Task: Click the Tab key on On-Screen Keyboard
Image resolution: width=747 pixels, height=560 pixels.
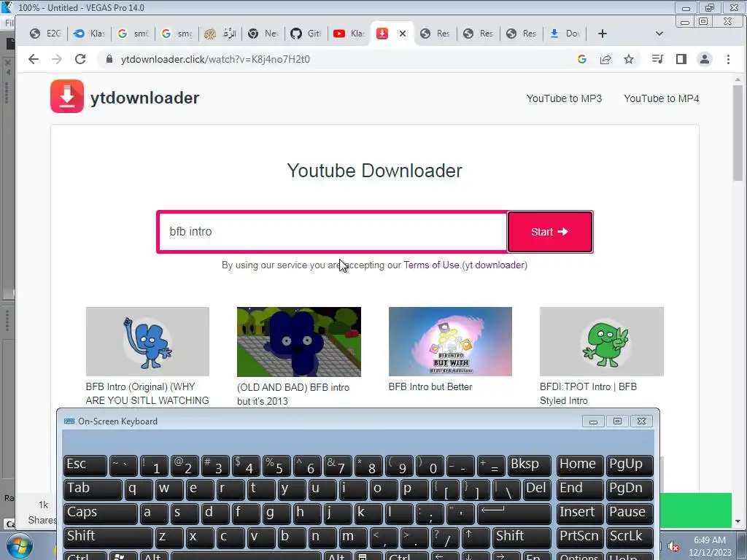Action: [93, 489]
